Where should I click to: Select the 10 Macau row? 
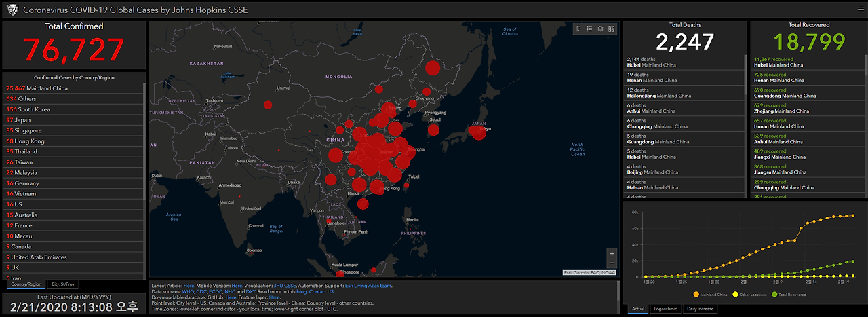coord(73,236)
